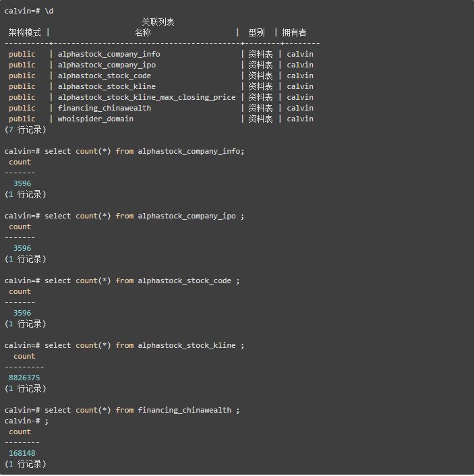
Task: Click alphastock_company_info in the relation list
Action: [109, 54]
